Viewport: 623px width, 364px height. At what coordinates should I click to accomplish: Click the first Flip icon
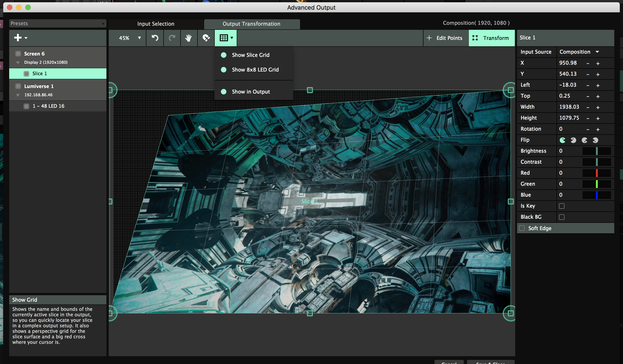tap(562, 140)
